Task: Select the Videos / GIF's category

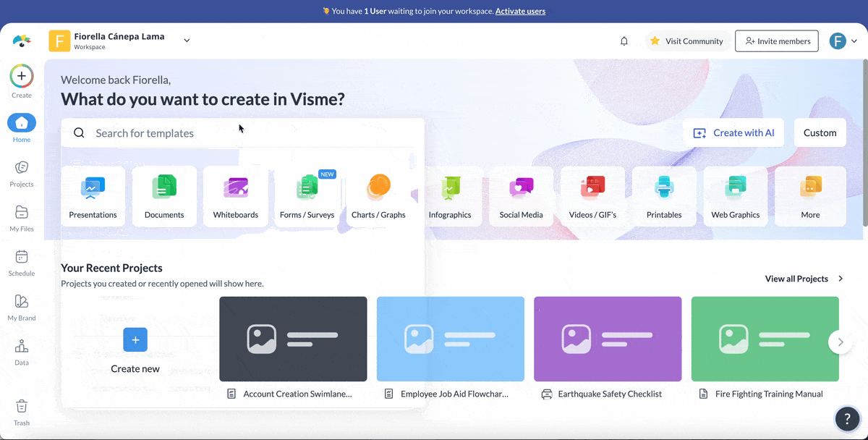Action: point(592,195)
